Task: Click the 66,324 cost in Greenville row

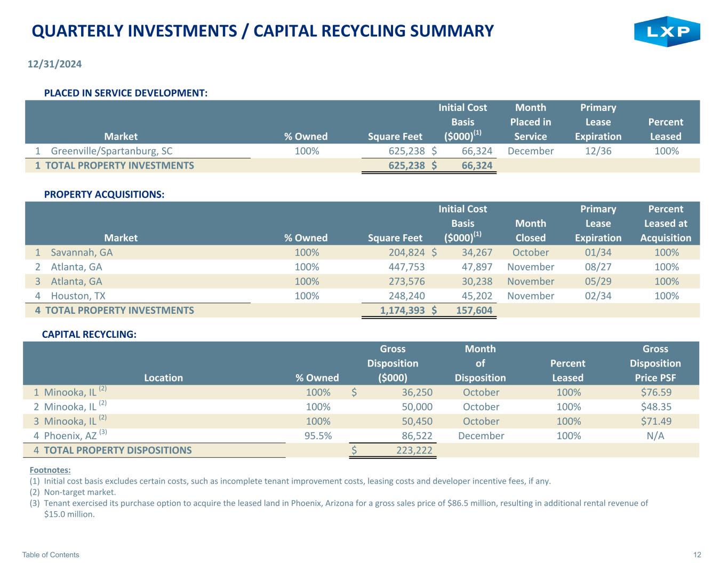Action: click(x=477, y=151)
